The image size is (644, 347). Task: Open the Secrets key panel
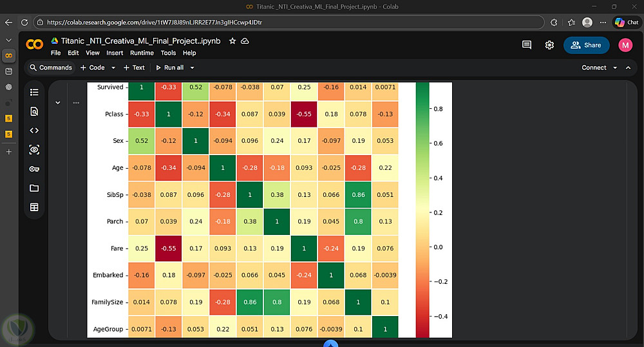click(34, 169)
